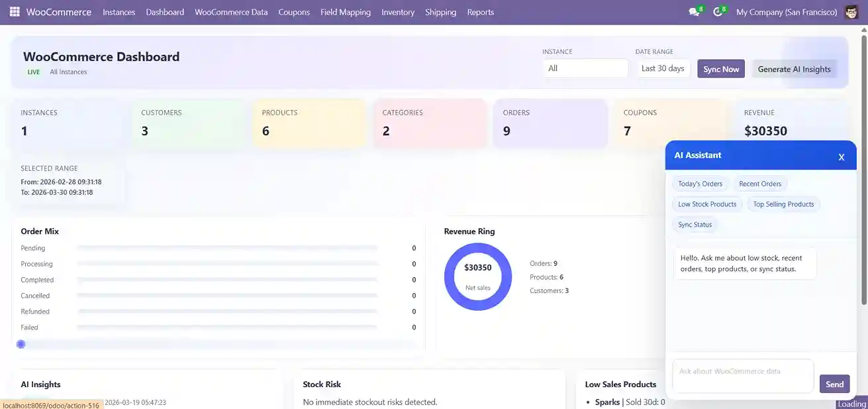Click the user profile avatar
Viewport: 868px width, 409px height.
(x=851, y=11)
